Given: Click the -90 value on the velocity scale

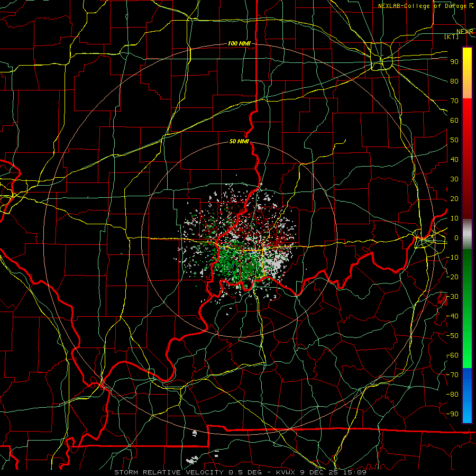Looking at the screenshot, I should pos(452,414).
